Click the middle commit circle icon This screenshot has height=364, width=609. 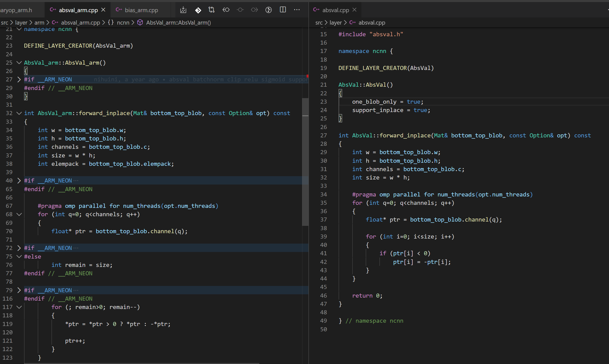tap(240, 10)
